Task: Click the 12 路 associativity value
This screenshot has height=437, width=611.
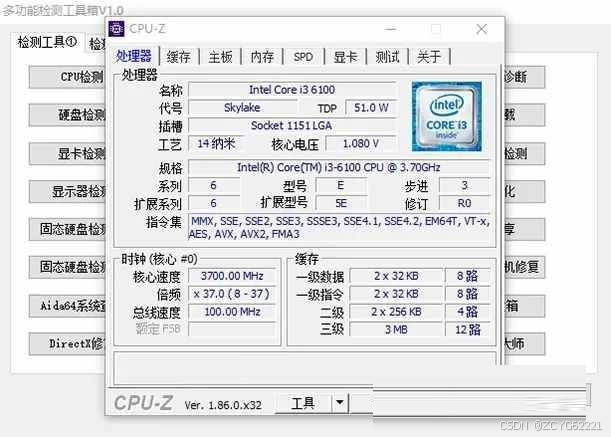Action: coord(468,330)
